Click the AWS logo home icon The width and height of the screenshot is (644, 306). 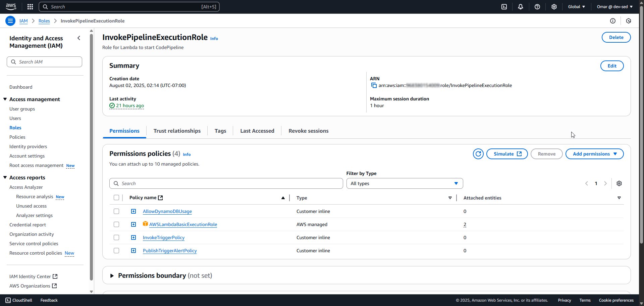pyautogui.click(x=11, y=7)
